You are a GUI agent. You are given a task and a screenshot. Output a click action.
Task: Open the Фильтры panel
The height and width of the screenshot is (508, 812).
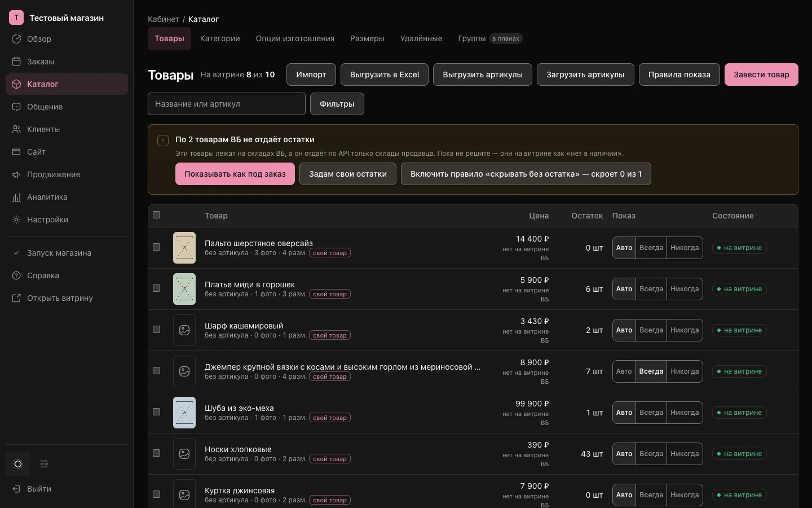[337, 104]
